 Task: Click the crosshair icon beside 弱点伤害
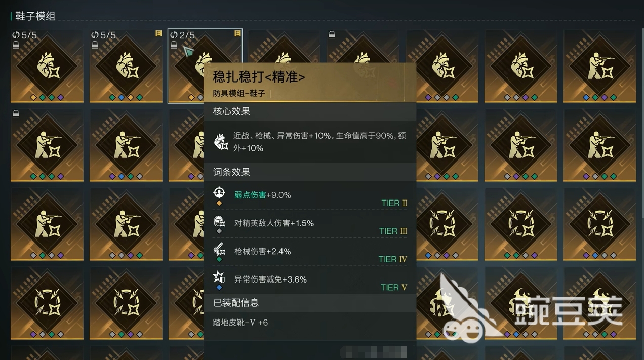pos(219,192)
